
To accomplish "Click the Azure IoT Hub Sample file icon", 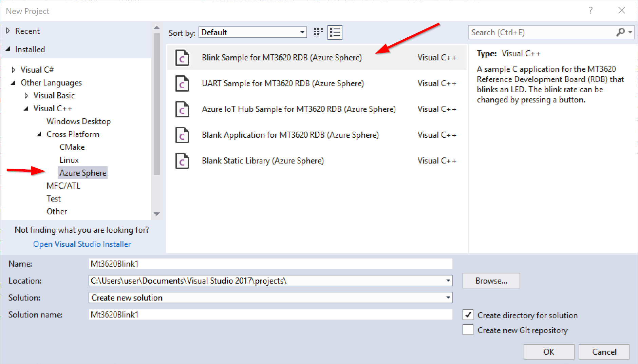I will [x=182, y=109].
